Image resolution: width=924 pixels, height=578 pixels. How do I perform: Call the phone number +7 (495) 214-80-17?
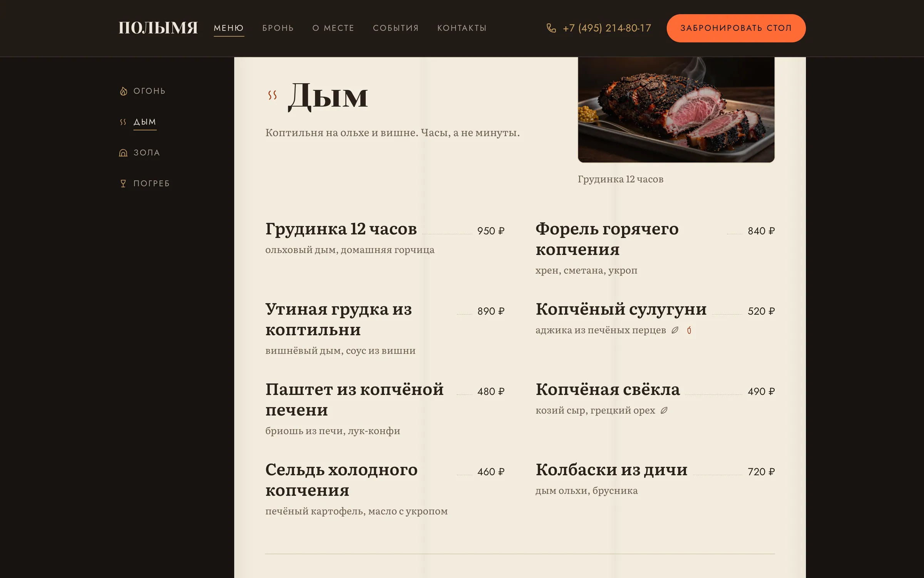click(607, 28)
